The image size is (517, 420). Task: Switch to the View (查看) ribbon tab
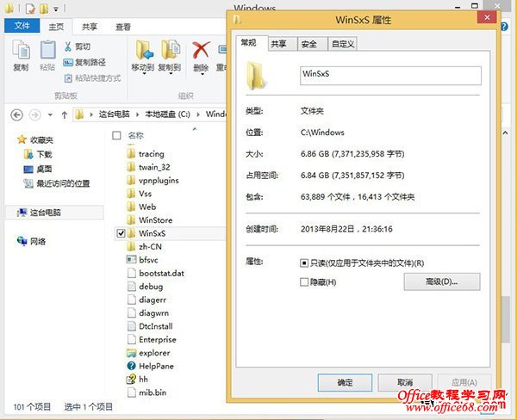tap(123, 27)
